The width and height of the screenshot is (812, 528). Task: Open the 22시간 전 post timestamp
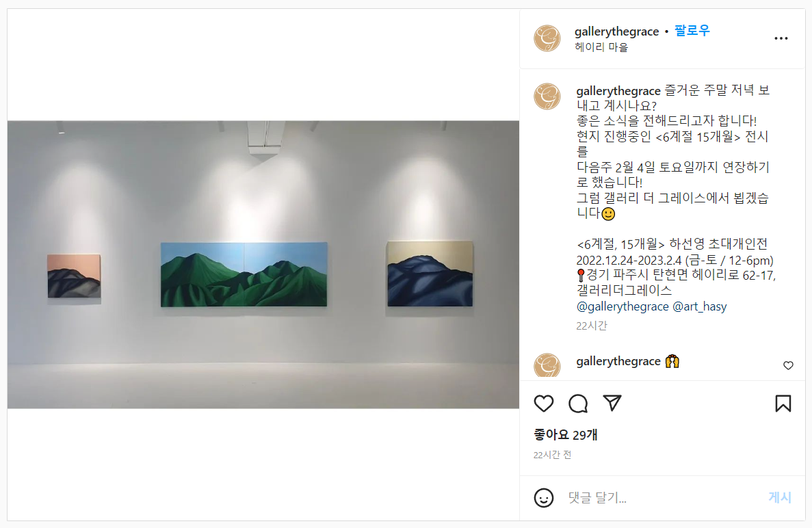[552, 455]
